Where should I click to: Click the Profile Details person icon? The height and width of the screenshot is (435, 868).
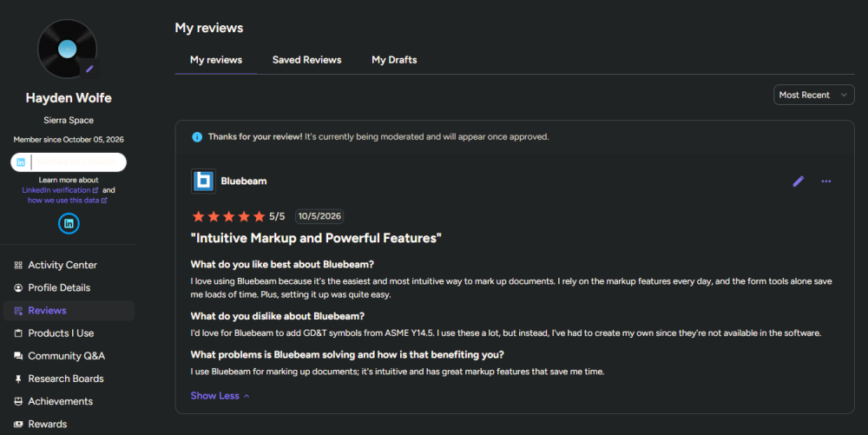click(x=18, y=287)
